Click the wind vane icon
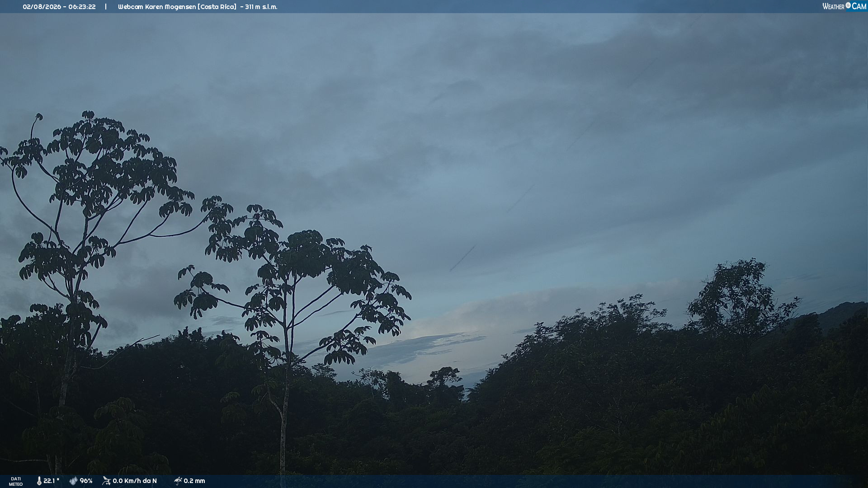 tap(106, 481)
